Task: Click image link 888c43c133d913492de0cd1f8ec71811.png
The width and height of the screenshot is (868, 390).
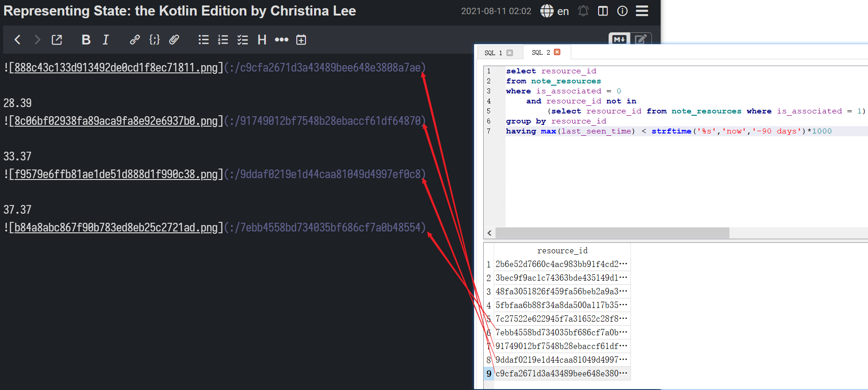Action: [x=116, y=67]
